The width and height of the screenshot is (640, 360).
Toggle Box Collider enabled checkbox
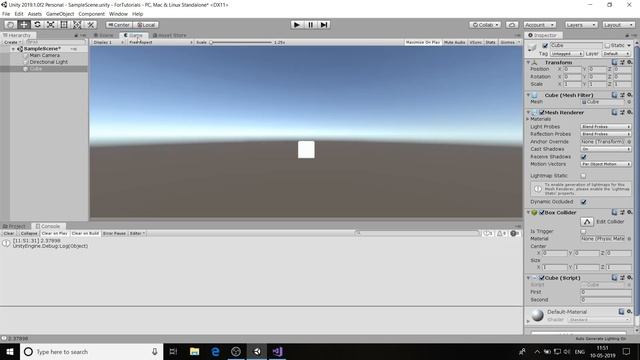[x=542, y=213]
